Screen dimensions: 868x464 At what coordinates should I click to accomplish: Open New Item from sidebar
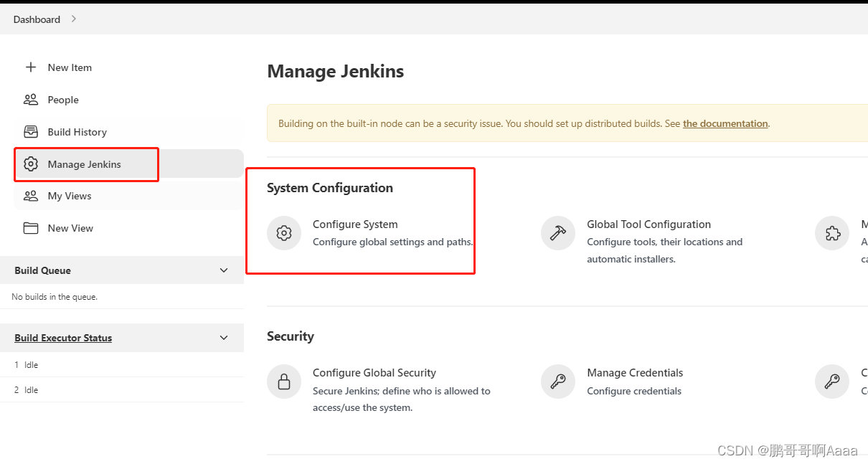[70, 67]
